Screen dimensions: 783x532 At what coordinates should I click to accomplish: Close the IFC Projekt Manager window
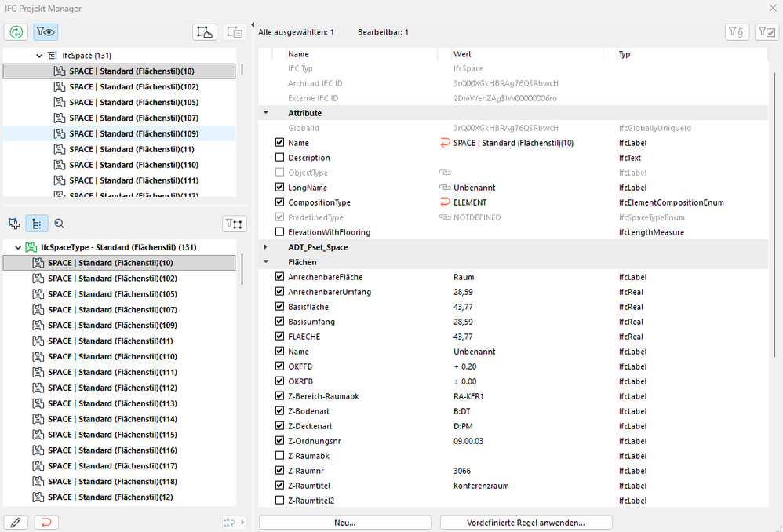coord(773,8)
